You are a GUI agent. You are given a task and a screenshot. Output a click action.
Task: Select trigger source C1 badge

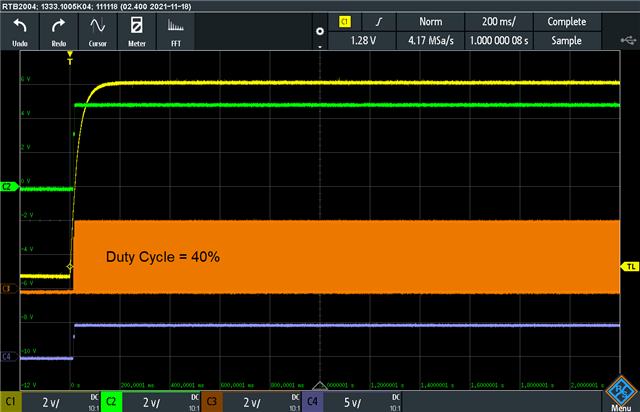click(345, 22)
